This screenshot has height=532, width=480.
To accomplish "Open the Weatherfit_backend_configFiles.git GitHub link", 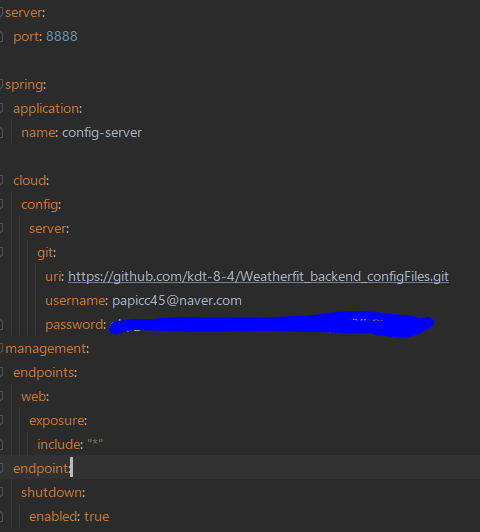I will (x=258, y=277).
